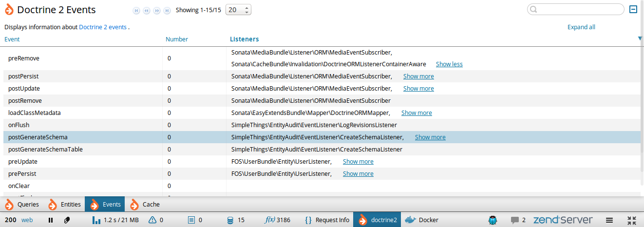
Task: Select the preRemove event cell
Action: point(83,58)
